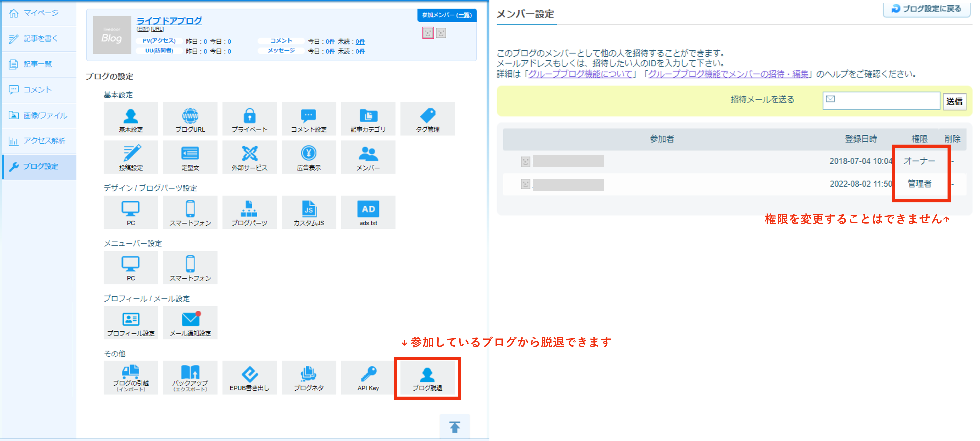
Task: Open スマートフォン settings under メニューバー設定
Action: 190,267
